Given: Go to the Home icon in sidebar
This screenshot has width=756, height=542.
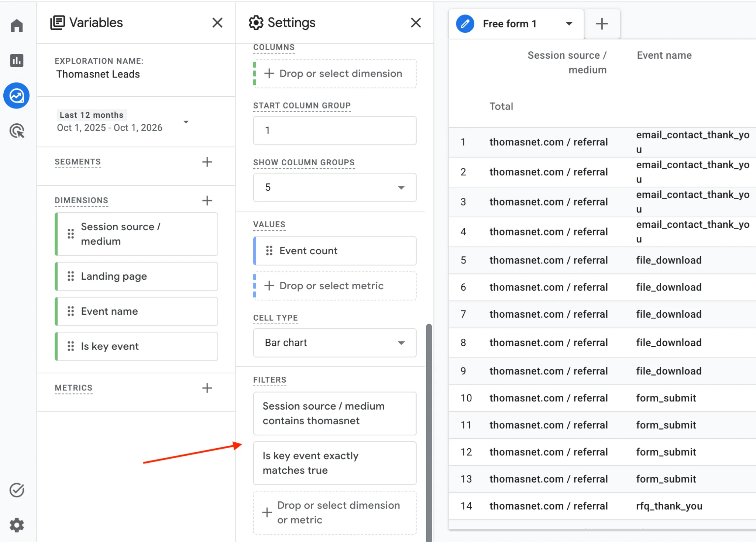Looking at the screenshot, I should [17, 25].
